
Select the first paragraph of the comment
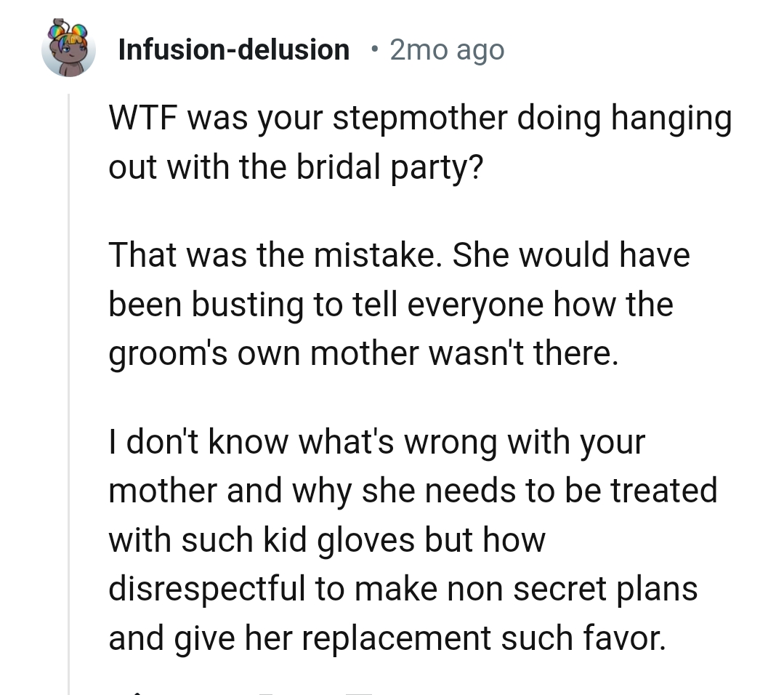420,142
